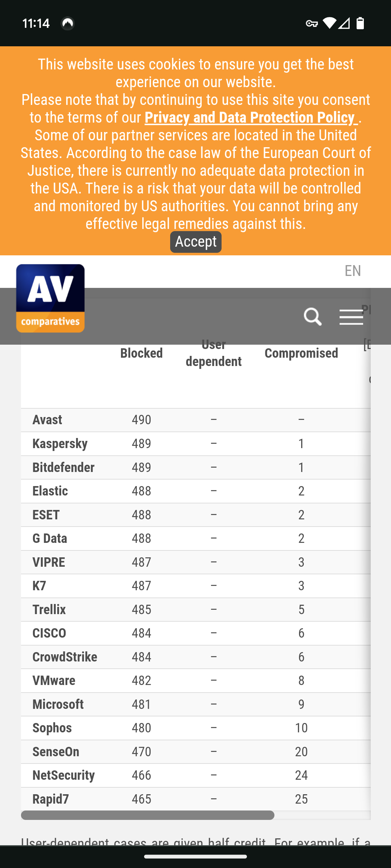Select the Bitdefender row label
The width and height of the screenshot is (391, 868).
pos(63,467)
